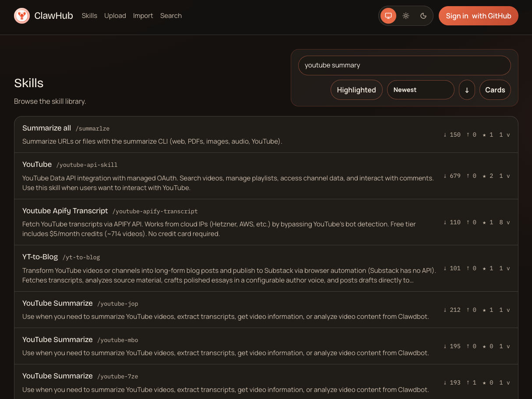
Task: Click download count 212
Action: coord(452,310)
